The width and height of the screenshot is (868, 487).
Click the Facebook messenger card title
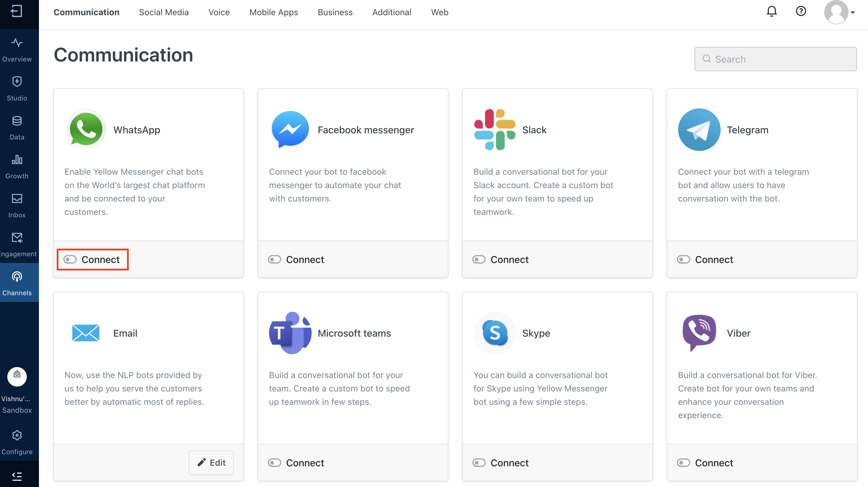coord(366,130)
